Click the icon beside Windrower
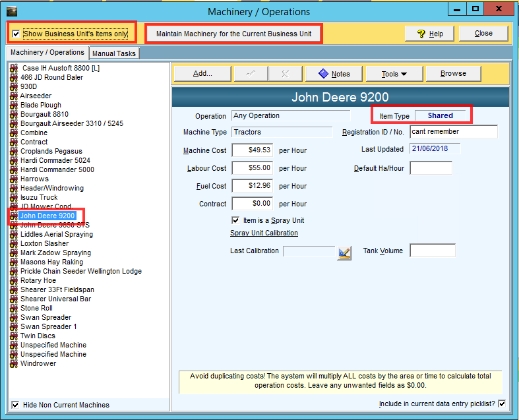Viewport: 519px width, 420px height. (14, 363)
